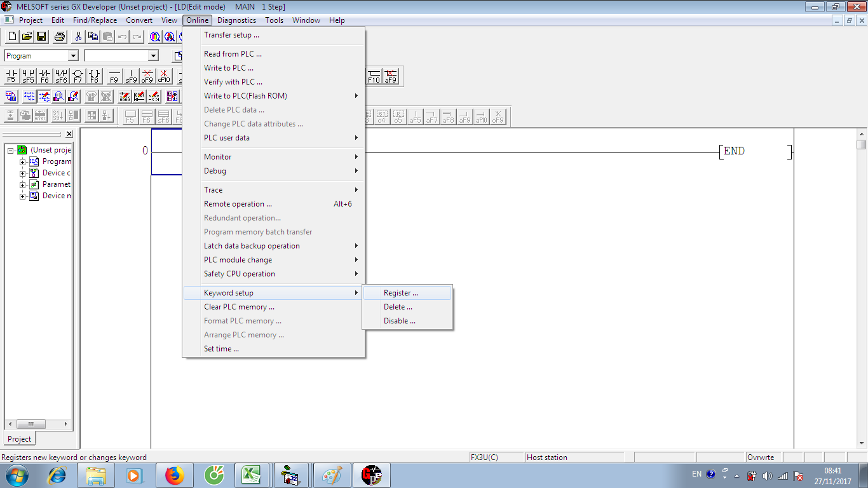
Task: Open the Diagnostics menu
Action: coord(236,20)
